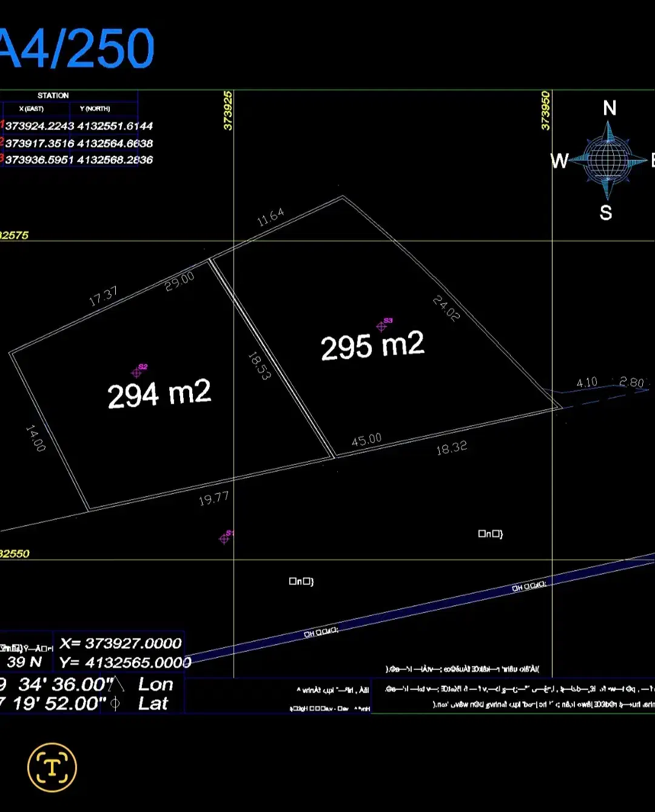Click the 373925 grid coordinate label

[228, 110]
